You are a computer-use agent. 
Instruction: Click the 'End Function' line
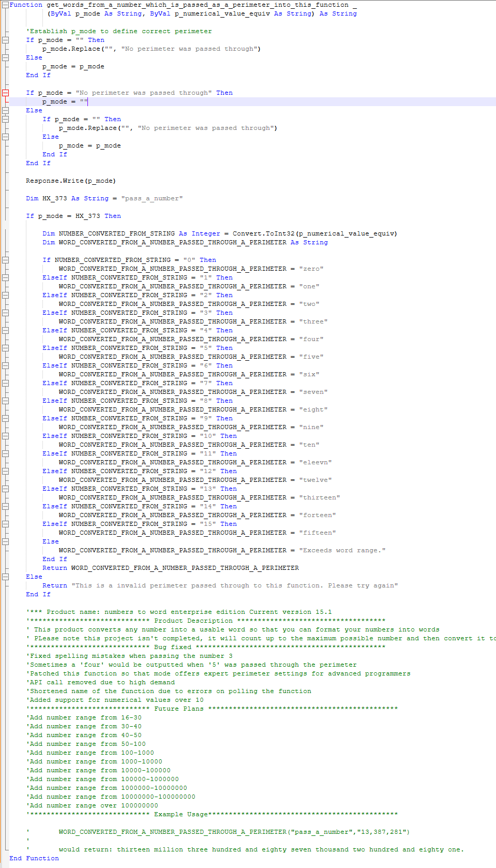[x=34, y=858]
